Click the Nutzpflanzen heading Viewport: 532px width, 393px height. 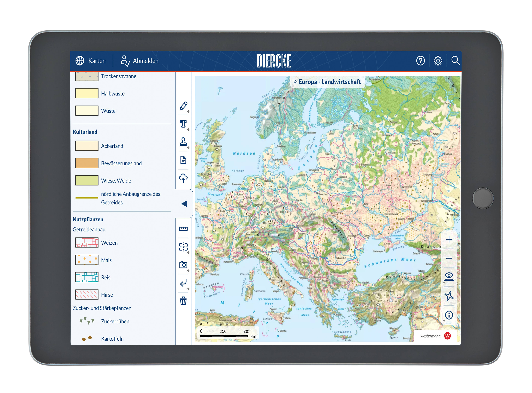pyautogui.click(x=88, y=219)
